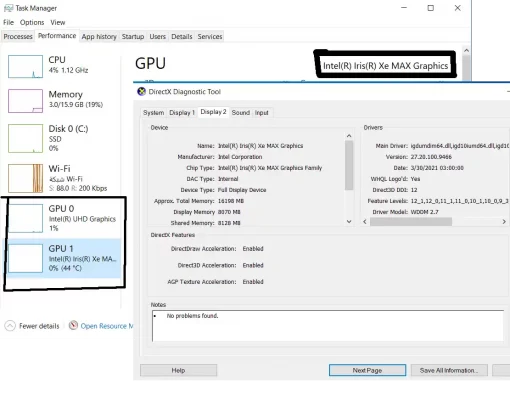The width and height of the screenshot is (510, 401).
Task: Switch to the Performance tab
Action: (x=57, y=36)
